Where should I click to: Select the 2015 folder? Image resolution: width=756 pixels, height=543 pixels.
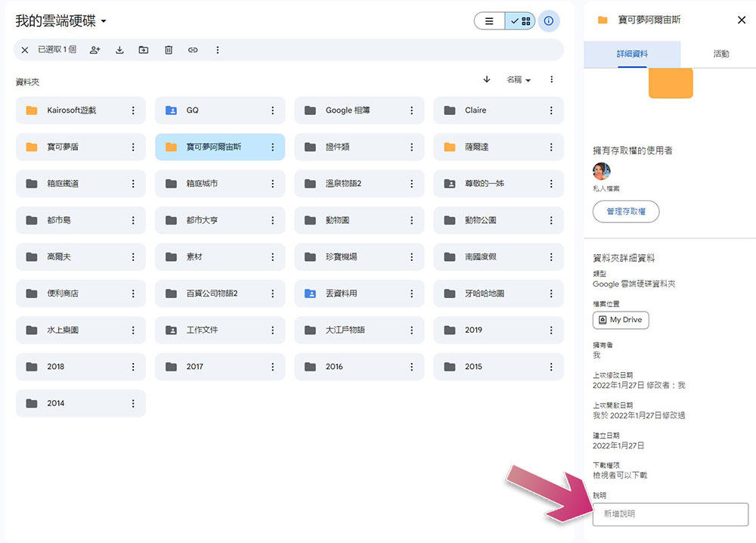pos(498,367)
